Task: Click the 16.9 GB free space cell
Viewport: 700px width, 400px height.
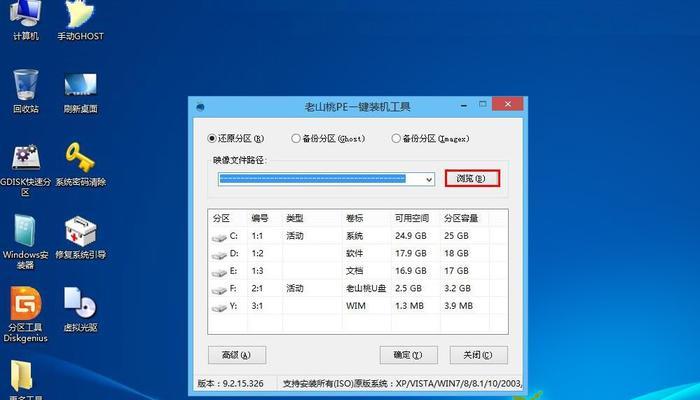Action: [x=411, y=271]
